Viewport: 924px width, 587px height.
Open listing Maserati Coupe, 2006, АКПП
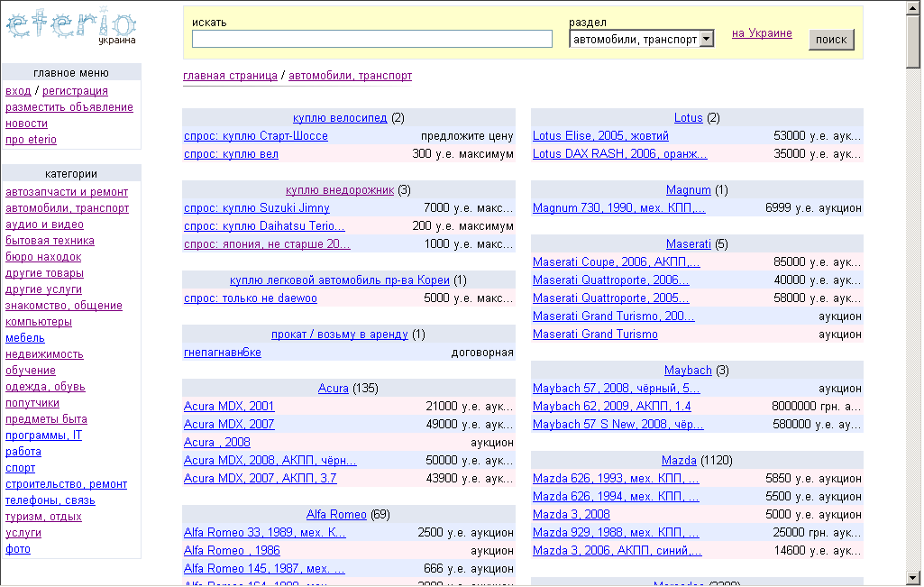(617, 261)
